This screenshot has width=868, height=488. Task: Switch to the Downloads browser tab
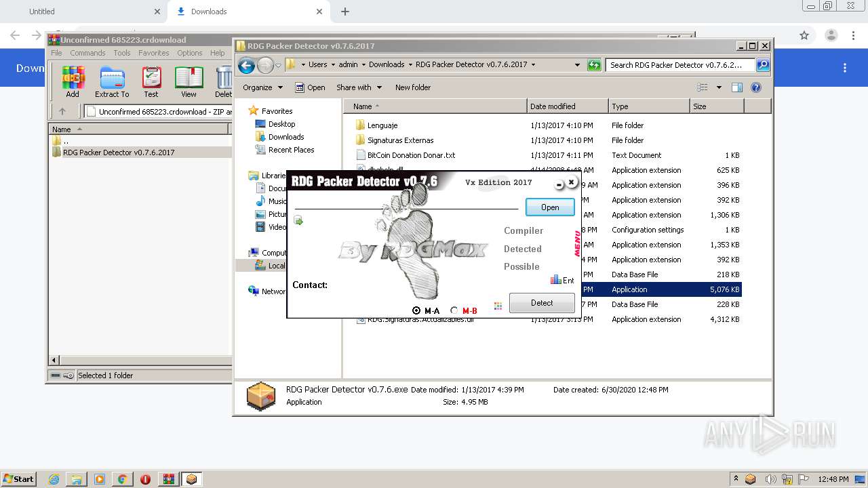point(248,12)
